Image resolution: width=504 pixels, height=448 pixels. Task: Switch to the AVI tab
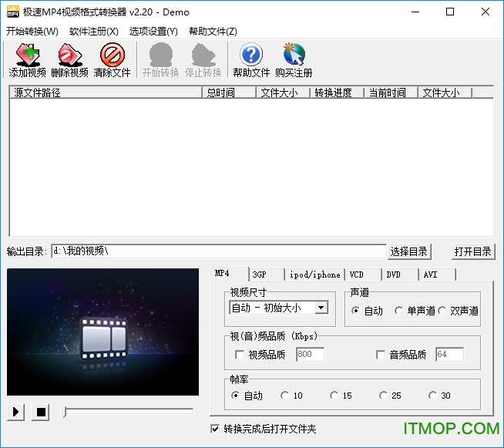click(438, 275)
